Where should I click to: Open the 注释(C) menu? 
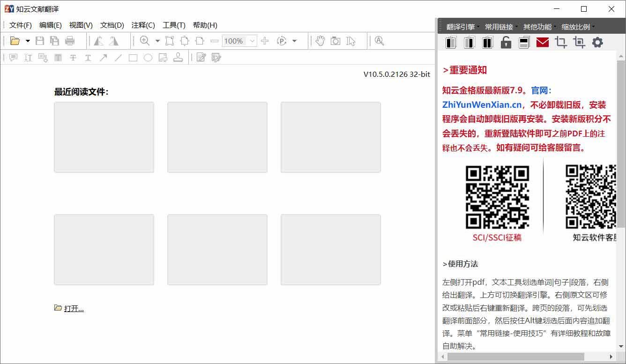(143, 25)
